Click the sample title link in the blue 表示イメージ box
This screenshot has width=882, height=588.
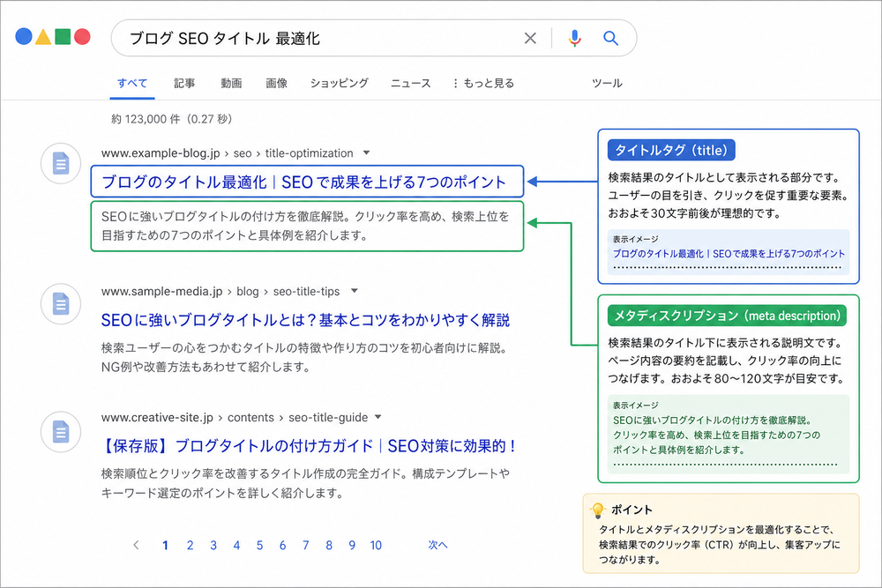tap(729, 254)
